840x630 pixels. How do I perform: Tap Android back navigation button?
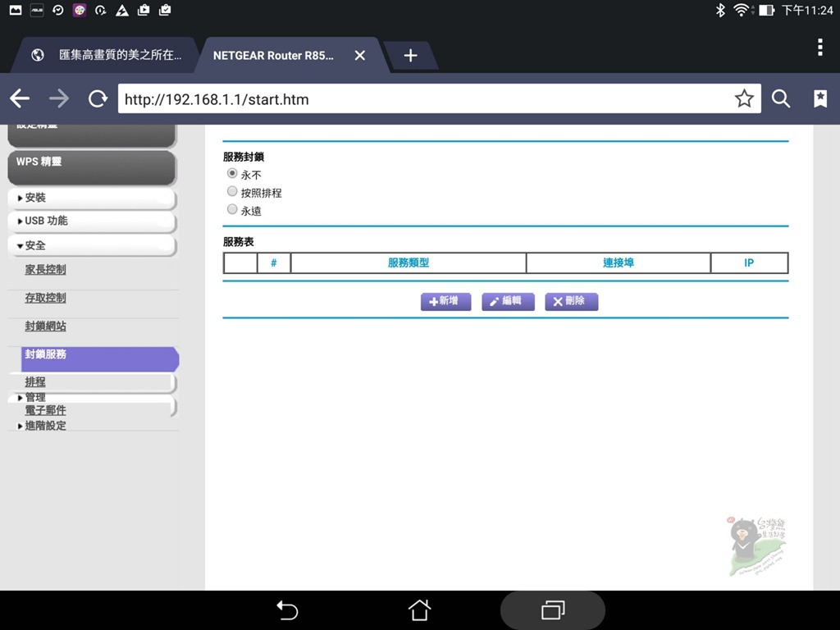(287, 610)
